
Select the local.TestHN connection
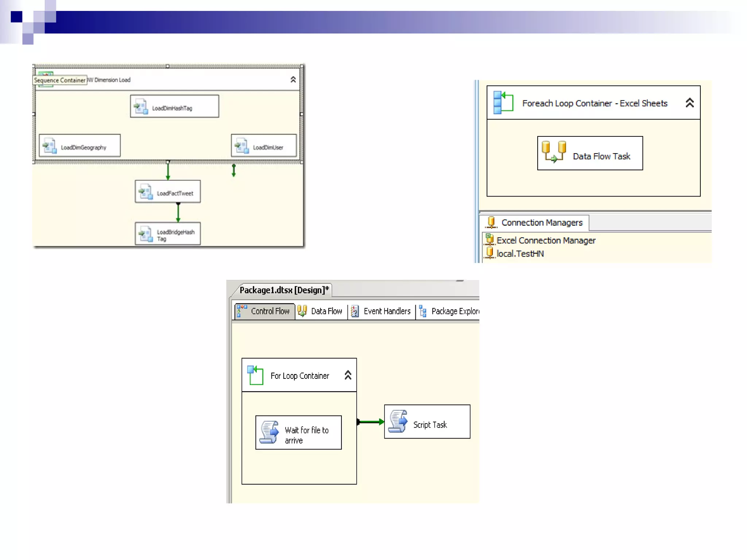coord(520,254)
